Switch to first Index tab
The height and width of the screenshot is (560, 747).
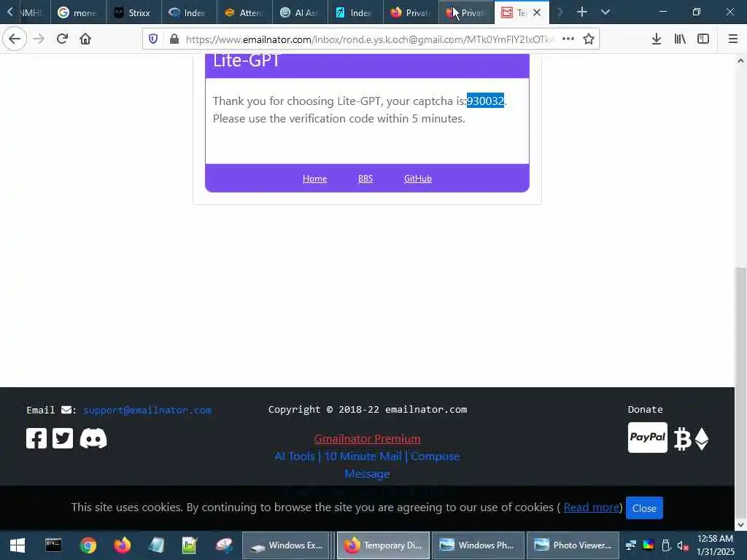coord(189,12)
